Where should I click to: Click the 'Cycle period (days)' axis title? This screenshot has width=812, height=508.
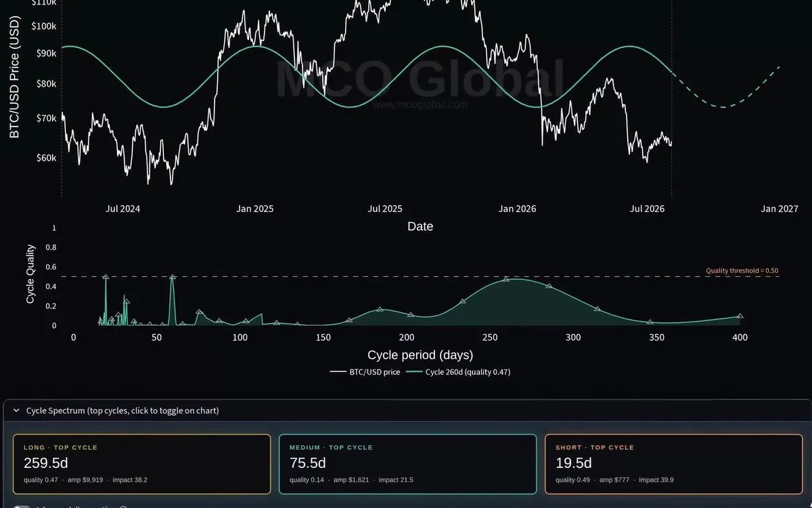[420, 355]
